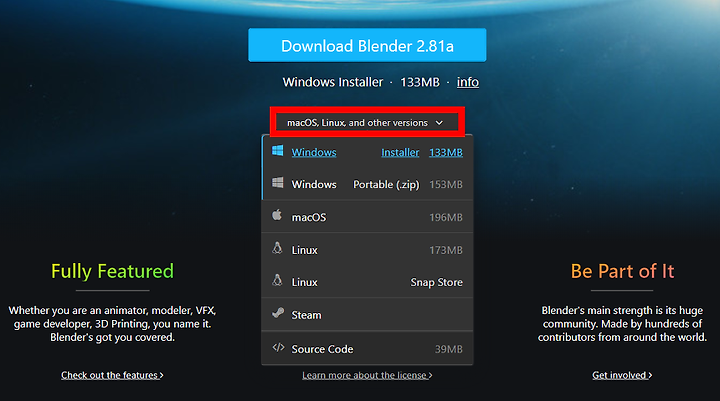Viewport: 720px width, 401px height.
Task: Click the 39MB size next to Source Code
Action: (449, 349)
